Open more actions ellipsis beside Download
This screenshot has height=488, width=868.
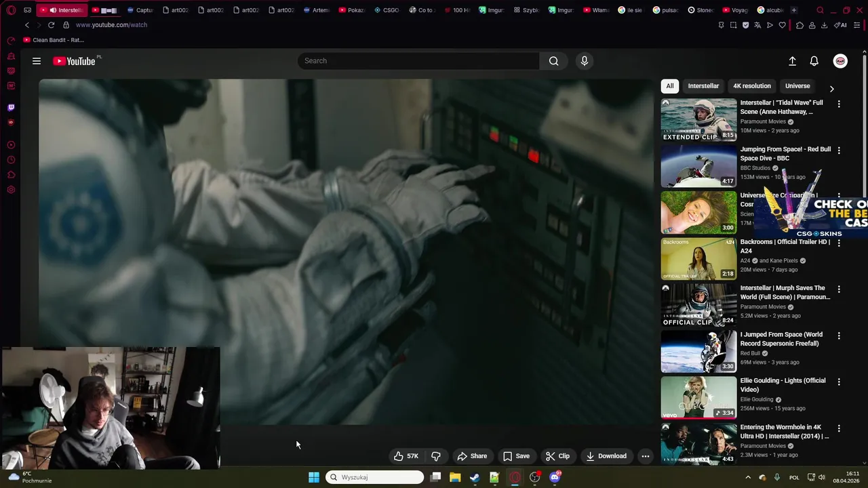pos(646,456)
